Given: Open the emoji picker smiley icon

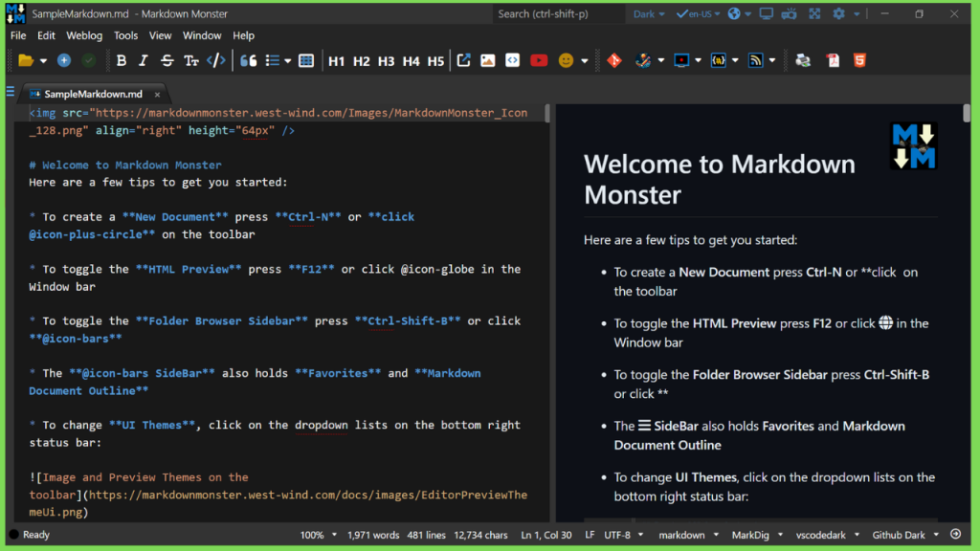Looking at the screenshot, I should (566, 60).
